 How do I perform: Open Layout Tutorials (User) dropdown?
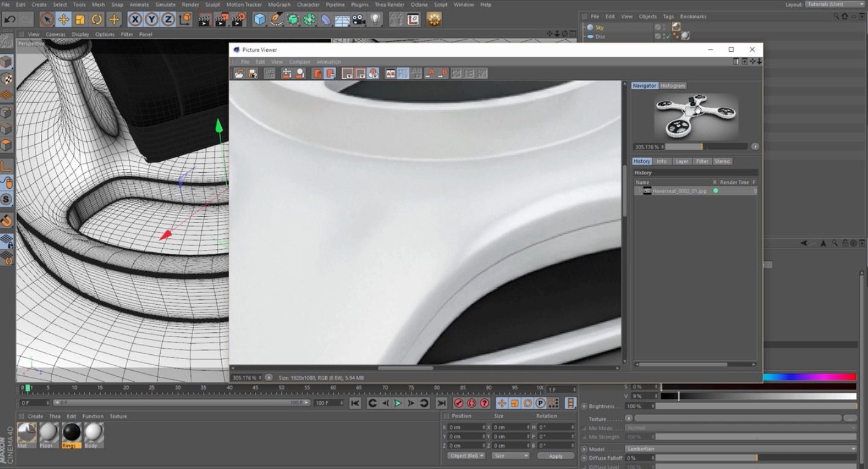(x=834, y=4)
